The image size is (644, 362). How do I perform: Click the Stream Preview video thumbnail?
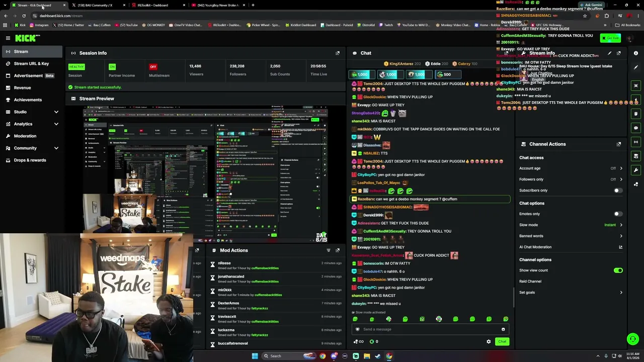click(x=206, y=174)
